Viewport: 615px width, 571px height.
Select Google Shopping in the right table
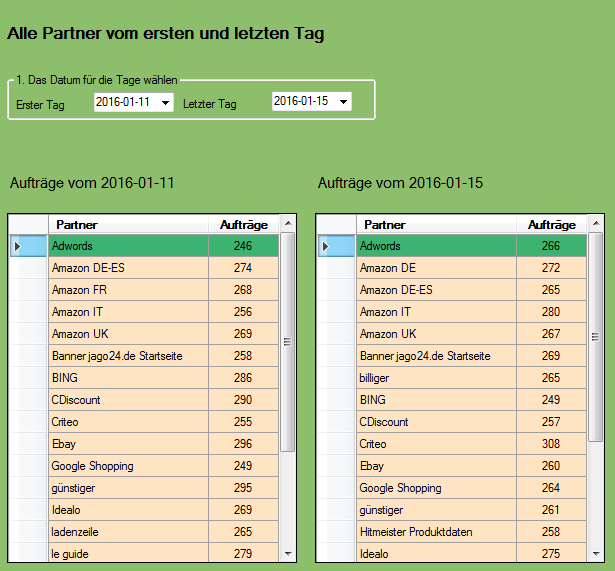tap(436, 487)
